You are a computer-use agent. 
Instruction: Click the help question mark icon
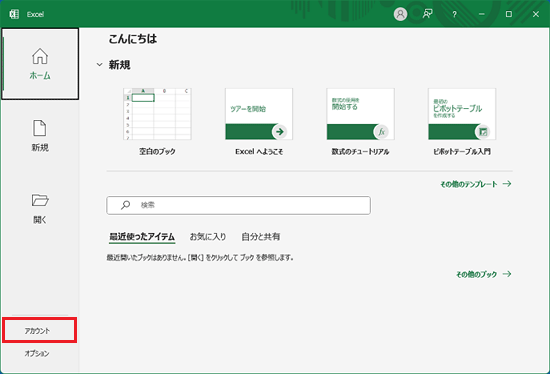pyautogui.click(x=454, y=14)
